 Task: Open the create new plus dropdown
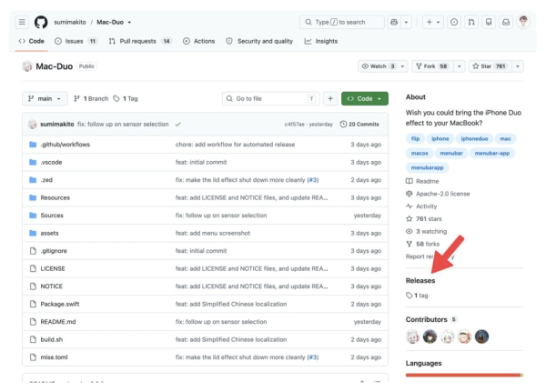433,22
